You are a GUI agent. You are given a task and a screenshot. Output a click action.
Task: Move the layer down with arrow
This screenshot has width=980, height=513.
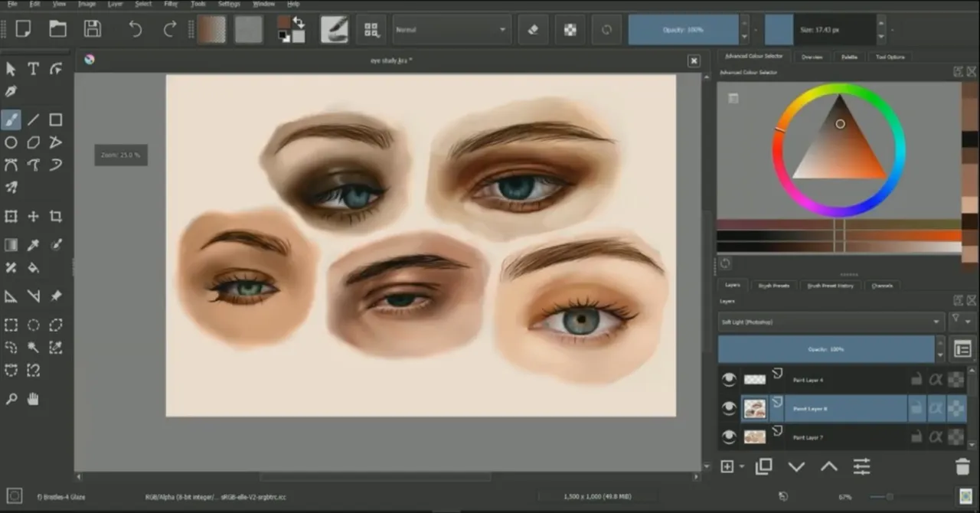[796, 466]
